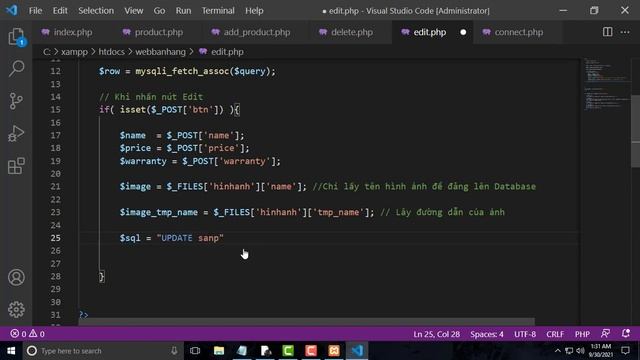Click the VS Code logo icon
Image resolution: width=640 pixels, height=360 pixels.
click(11, 10)
